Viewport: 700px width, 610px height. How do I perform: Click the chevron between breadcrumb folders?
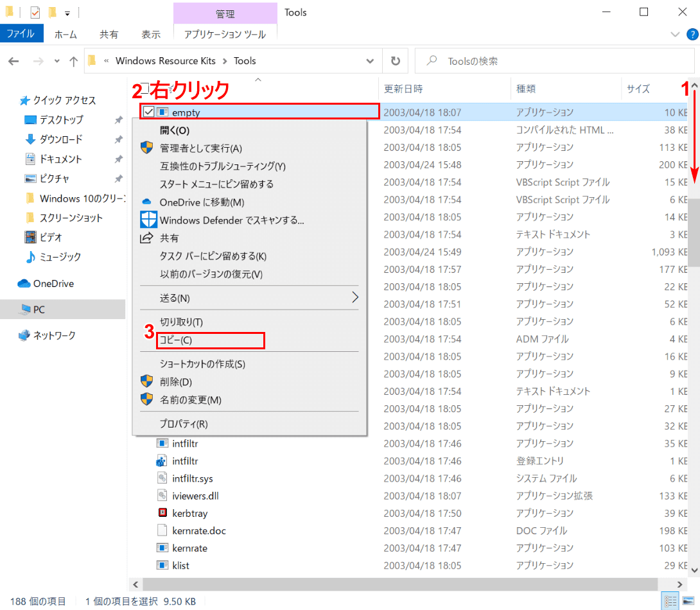point(225,61)
